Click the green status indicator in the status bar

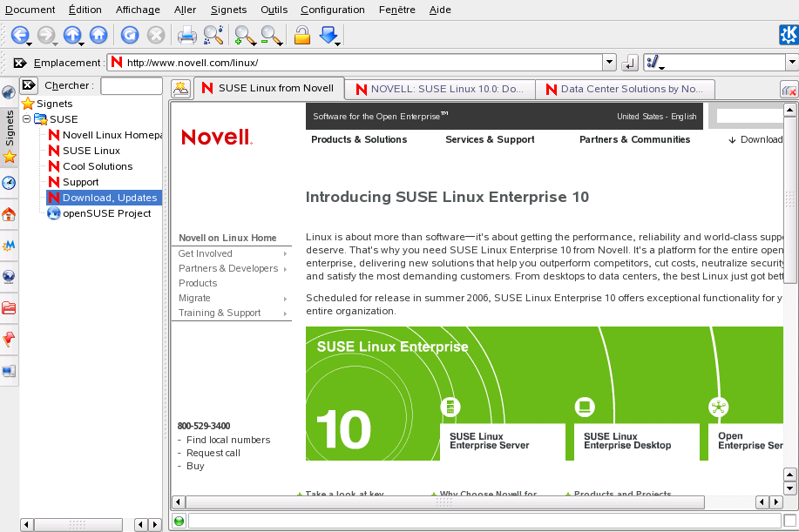click(x=179, y=521)
